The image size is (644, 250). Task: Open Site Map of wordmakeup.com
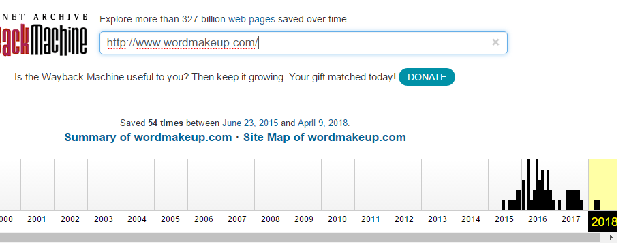[324, 137]
